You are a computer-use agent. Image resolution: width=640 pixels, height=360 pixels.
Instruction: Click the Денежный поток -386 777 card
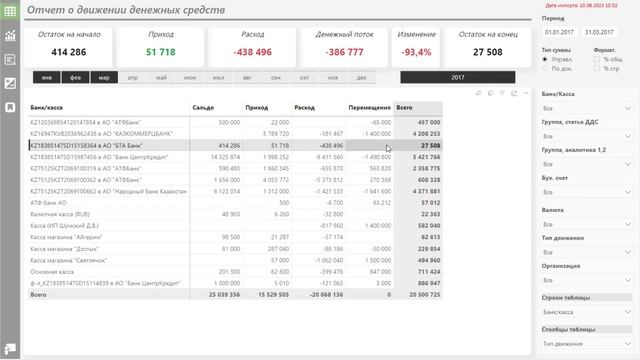344,46
